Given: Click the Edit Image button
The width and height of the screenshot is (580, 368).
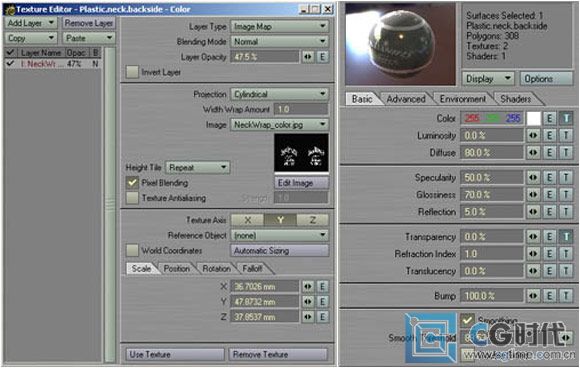Looking at the screenshot, I should (x=301, y=183).
